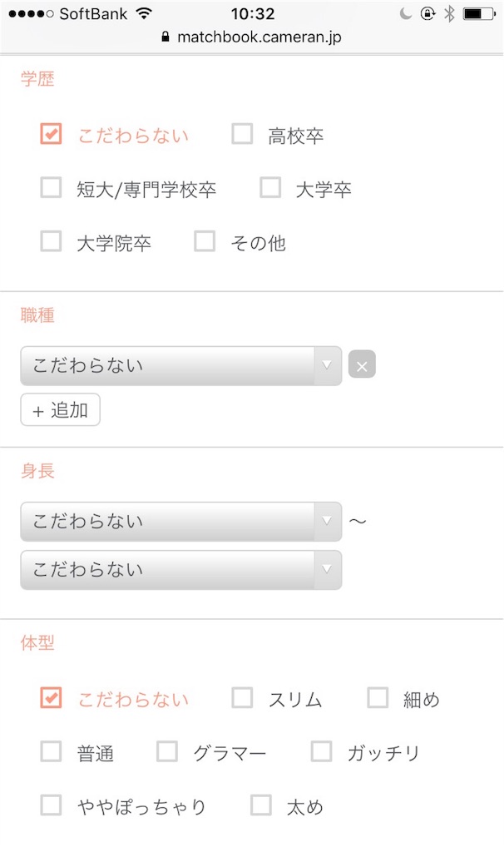Image resolution: width=504 pixels, height=852 pixels.
Task: Toggle the ガッチリ checkbox
Action: pyautogui.click(x=322, y=751)
